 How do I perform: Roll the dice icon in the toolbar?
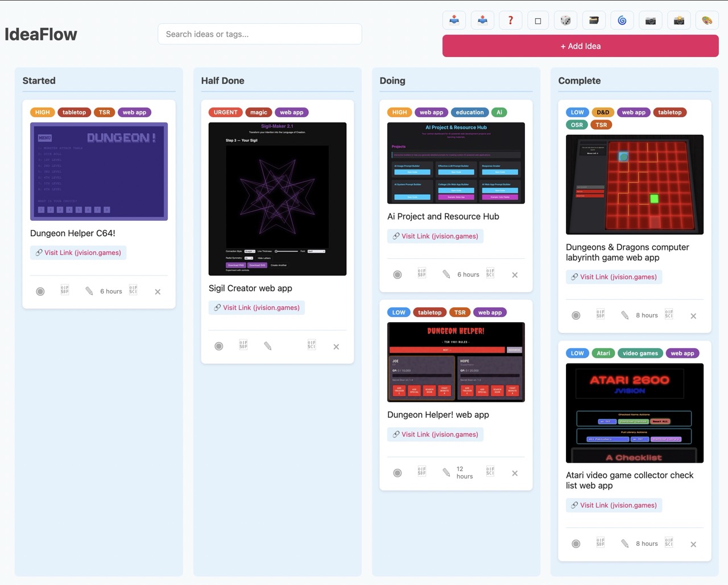point(565,20)
